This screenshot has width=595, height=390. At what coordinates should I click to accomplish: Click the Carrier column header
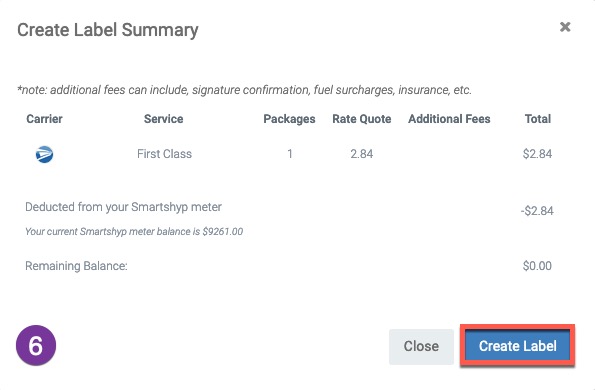[44, 119]
